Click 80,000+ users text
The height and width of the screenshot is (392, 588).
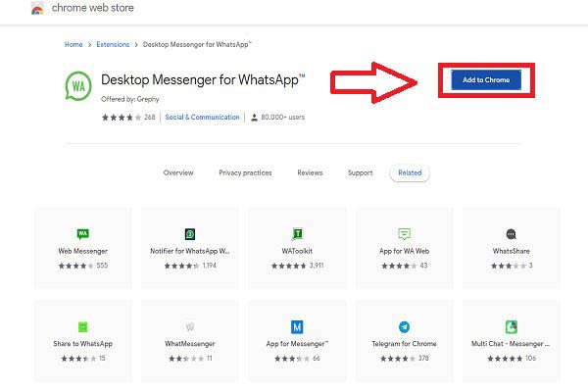283,117
